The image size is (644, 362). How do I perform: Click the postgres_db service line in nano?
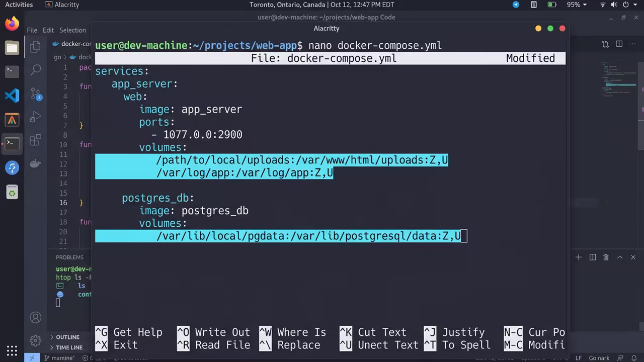click(157, 198)
